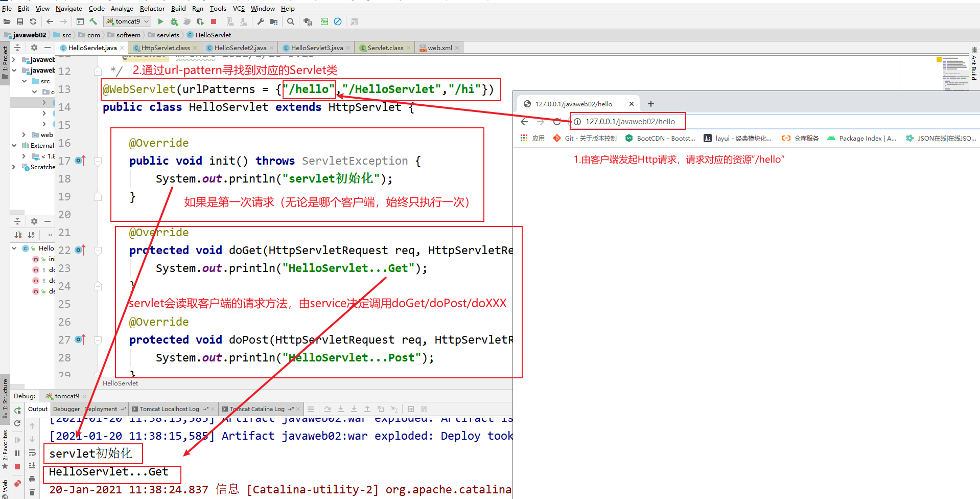Reload the page in the browser
This screenshot has height=499, width=980.
point(557,122)
